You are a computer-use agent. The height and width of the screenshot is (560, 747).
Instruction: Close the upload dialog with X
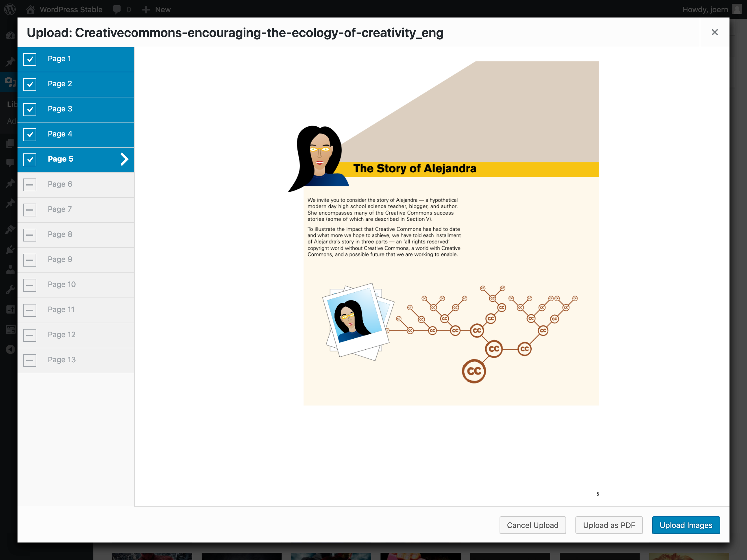tap(715, 32)
